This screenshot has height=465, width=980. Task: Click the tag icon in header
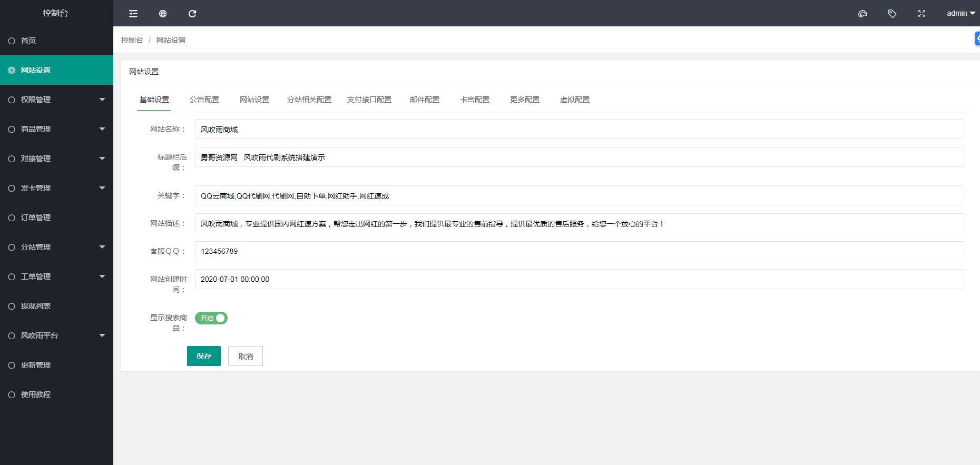(x=892, y=14)
